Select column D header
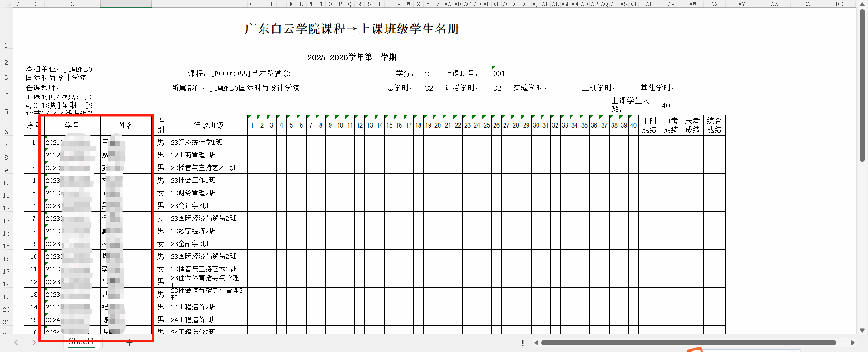Screen dimensions: 868x352 point(126,4)
